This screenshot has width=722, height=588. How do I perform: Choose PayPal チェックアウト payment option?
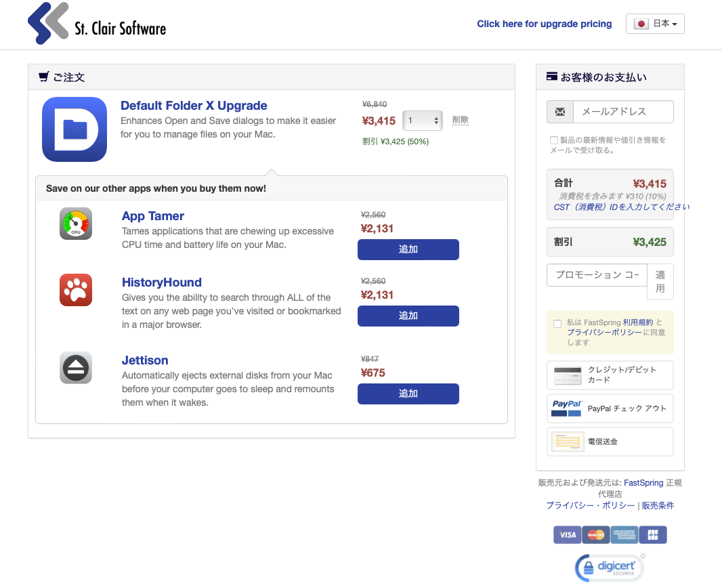610,408
